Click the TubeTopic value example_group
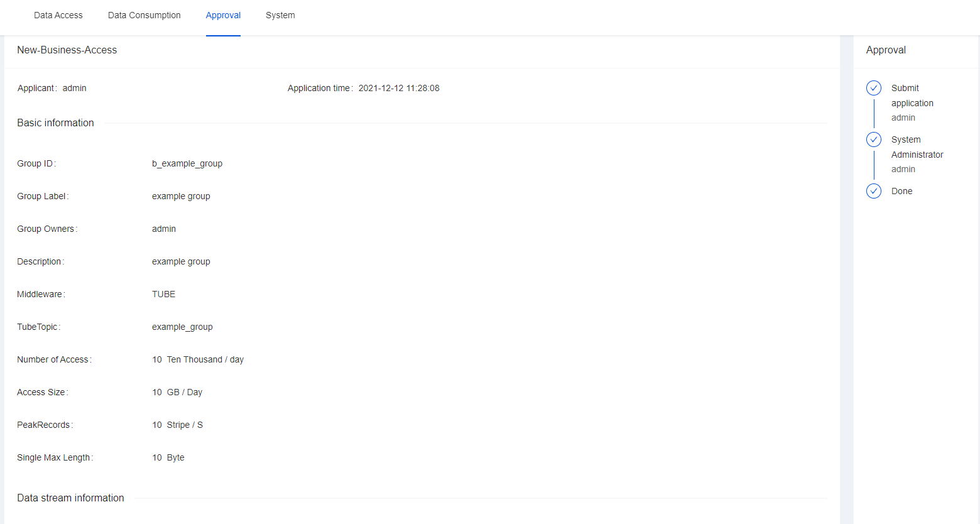 [x=182, y=327]
